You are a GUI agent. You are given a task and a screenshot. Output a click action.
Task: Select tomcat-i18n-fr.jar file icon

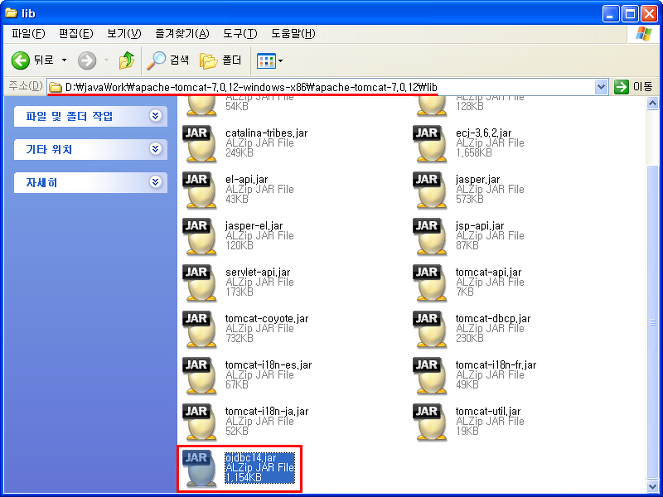pos(430,376)
